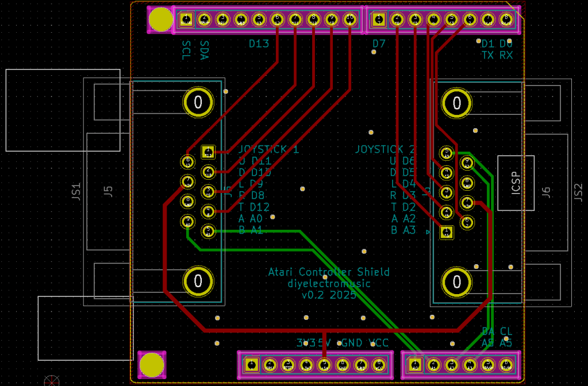This screenshot has height=386, width=588.
Task: Select the ICSP outline box
Action: click(x=516, y=183)
